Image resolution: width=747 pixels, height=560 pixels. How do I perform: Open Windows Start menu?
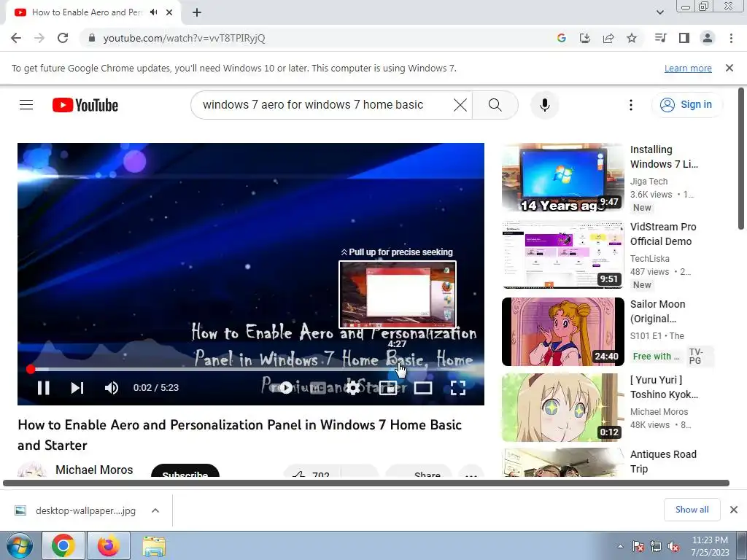pyautogui.click(x=19, y=545)
